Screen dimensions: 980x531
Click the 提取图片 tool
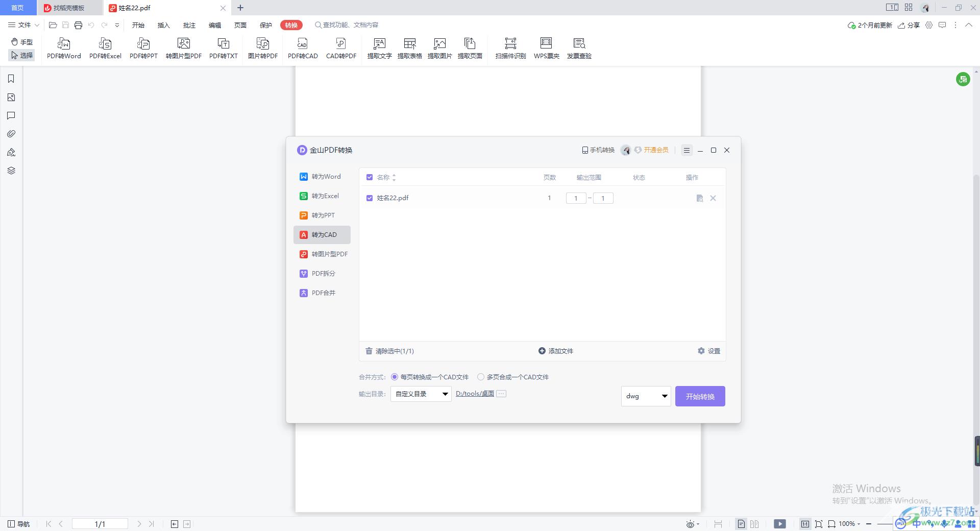click(440, 49)
